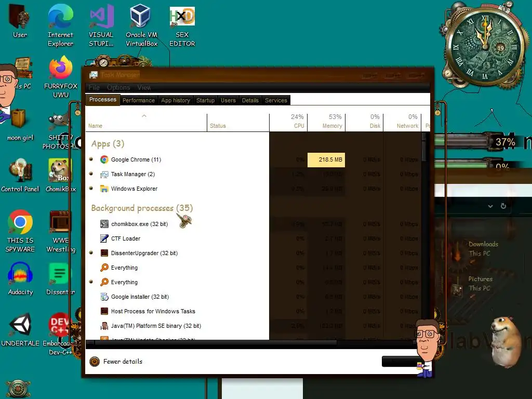532x399 pixels.
Task: Open the SEX EDITOR desktop shortcut
Action: pyautogui.click(x=182, y=26)
